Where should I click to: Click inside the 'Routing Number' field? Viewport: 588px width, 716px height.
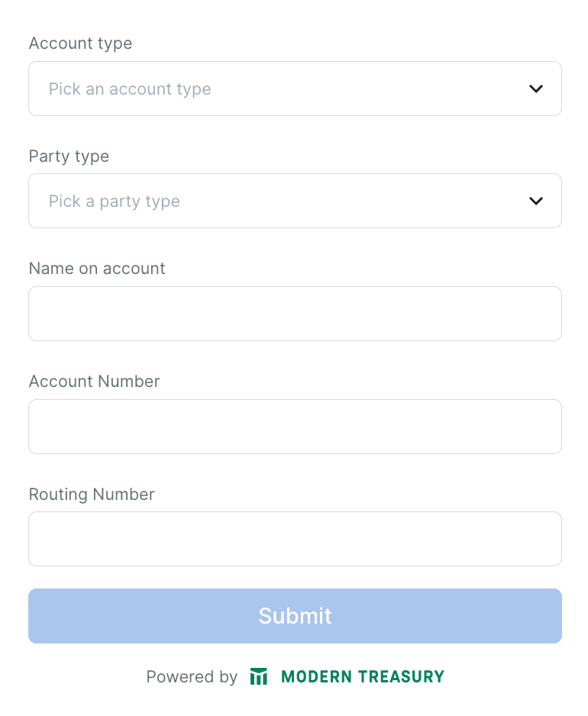click(295, 539)
